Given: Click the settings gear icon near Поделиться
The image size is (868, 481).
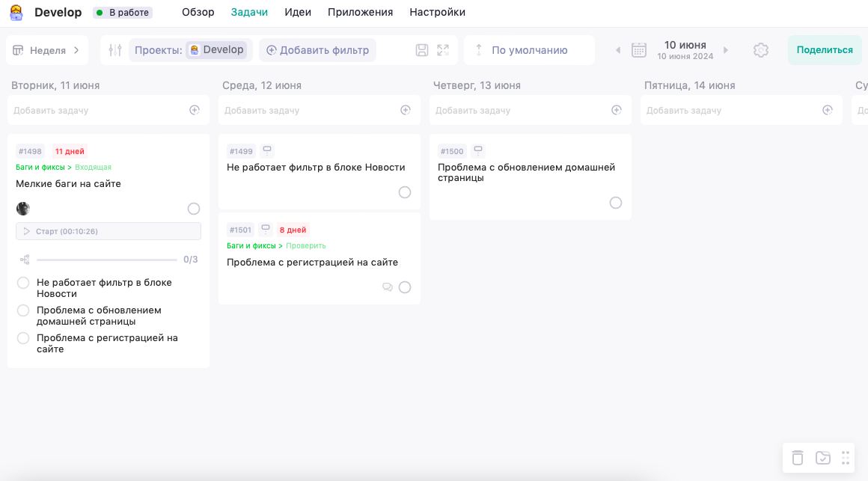Looking at the screenshot, I should click(761, 49).
